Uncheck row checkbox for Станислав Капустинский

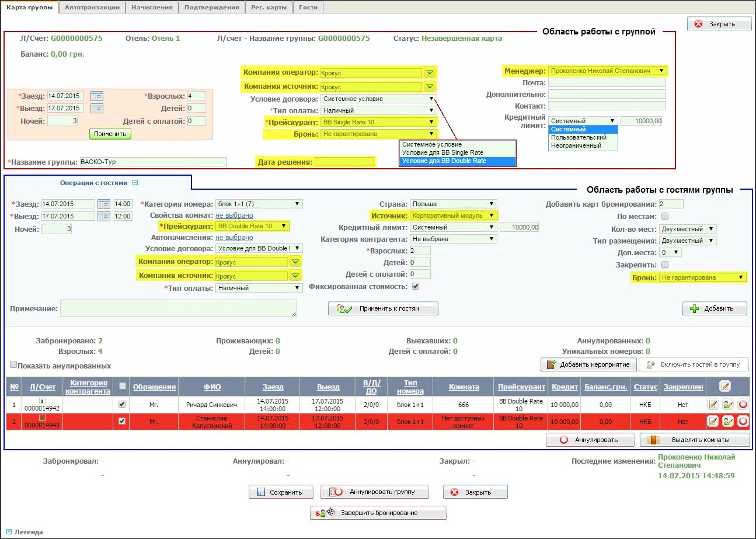121,420
